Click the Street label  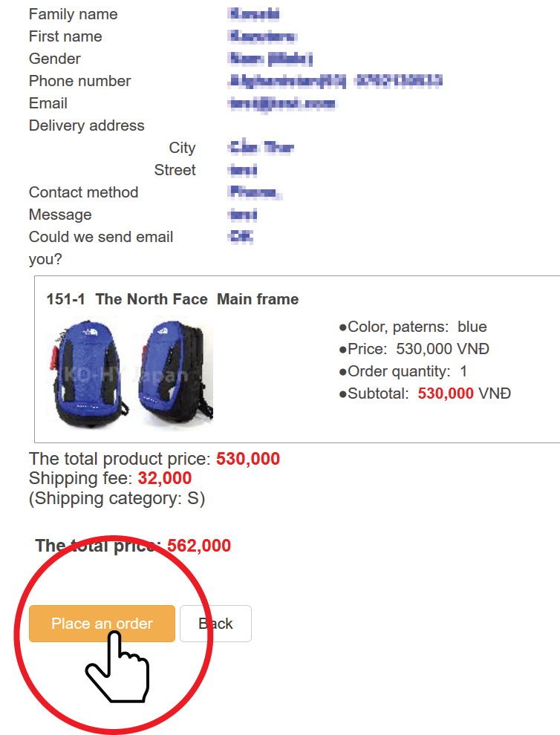pos(175,170)
